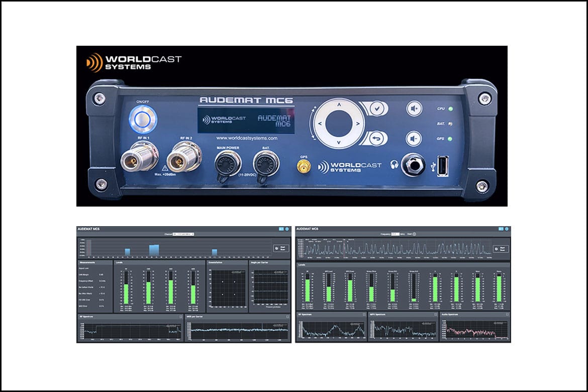Open the www.worldcastsystems.com link

coord(247,138)
